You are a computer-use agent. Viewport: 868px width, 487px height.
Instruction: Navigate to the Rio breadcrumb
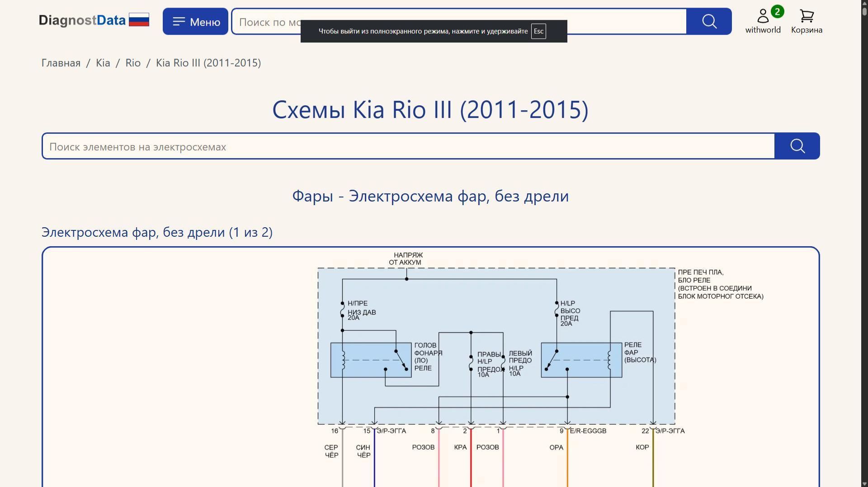(x=133, y=63)
